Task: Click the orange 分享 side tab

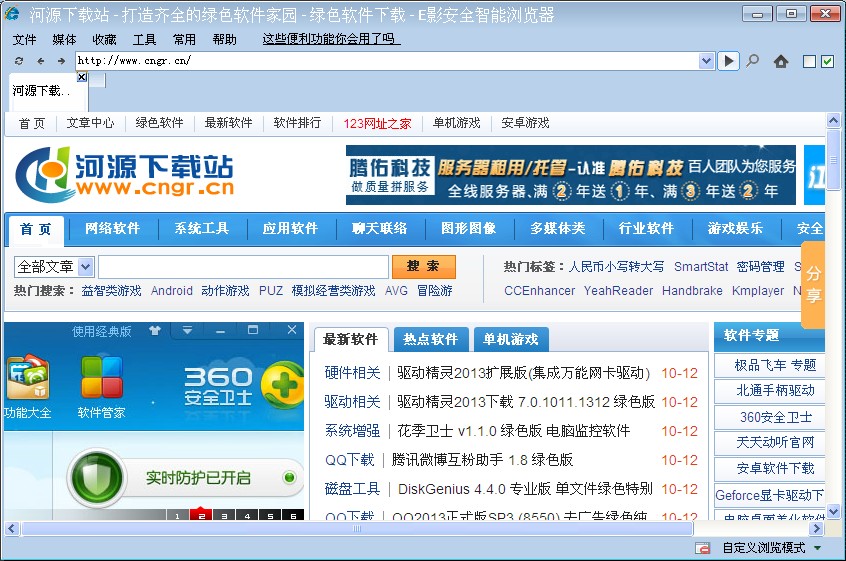Action: click(x=813, y=285)
